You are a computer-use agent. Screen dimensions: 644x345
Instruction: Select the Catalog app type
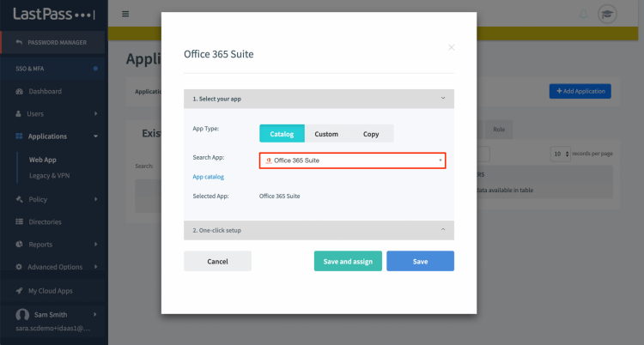[x=282, y=134]
